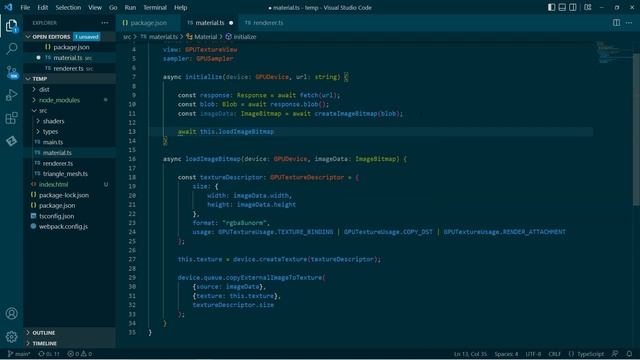Open the View menu
Screen dimensions: 640x360
click(95, 7)
